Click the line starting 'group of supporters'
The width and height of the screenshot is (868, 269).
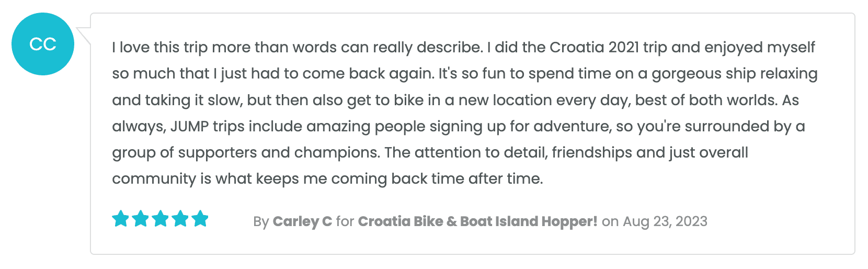click(430, 152)
